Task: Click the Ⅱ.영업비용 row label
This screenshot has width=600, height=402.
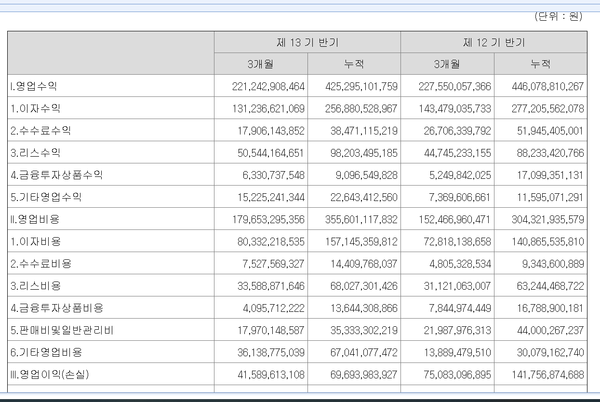Action: pos(36,217)
